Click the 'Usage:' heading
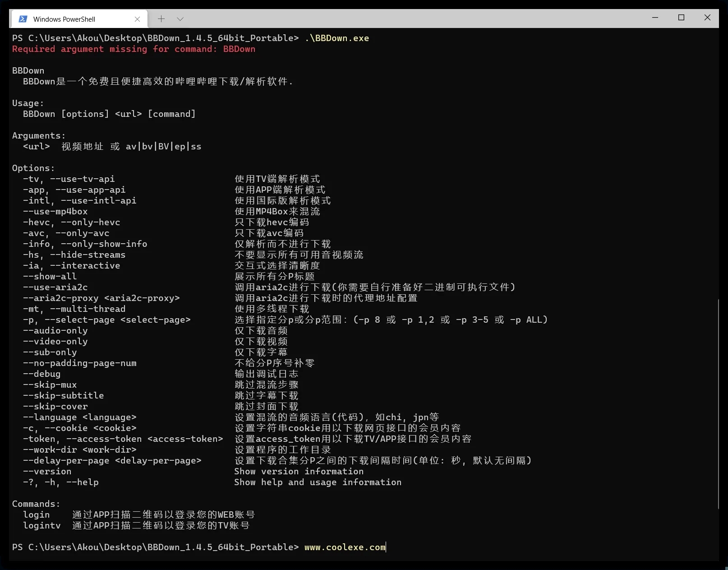The width and height of the screenshot is (728, 570). [28, 103]
